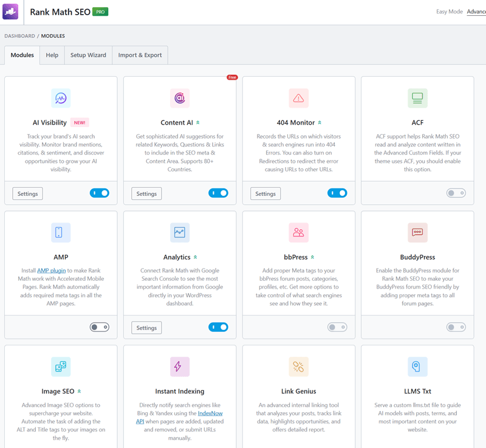Click the Image SEO module icon
This screenshot has width=486, height=448.
(61, 367)
